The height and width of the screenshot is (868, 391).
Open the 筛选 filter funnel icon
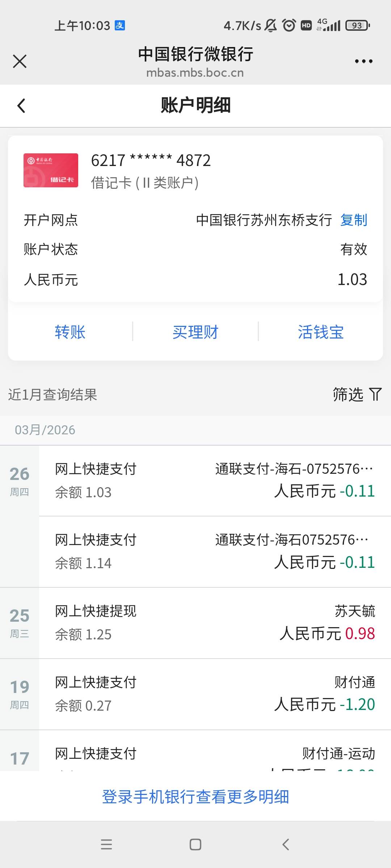375,394
